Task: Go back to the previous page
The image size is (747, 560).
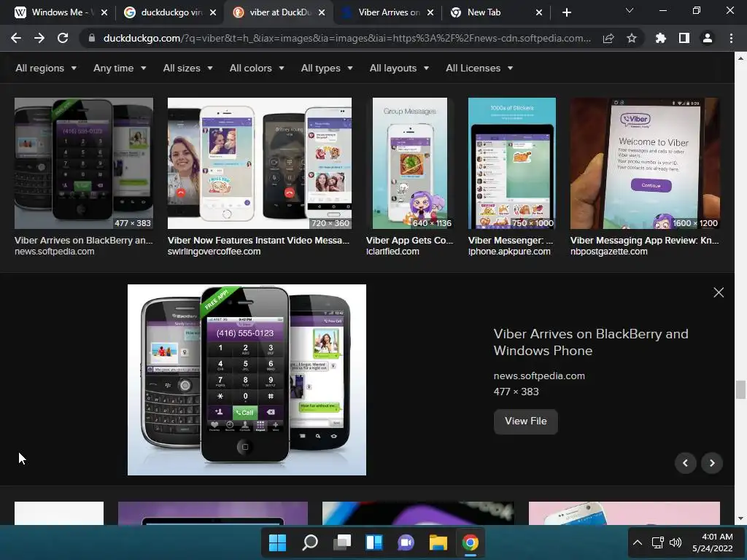Action: (16, 38)
